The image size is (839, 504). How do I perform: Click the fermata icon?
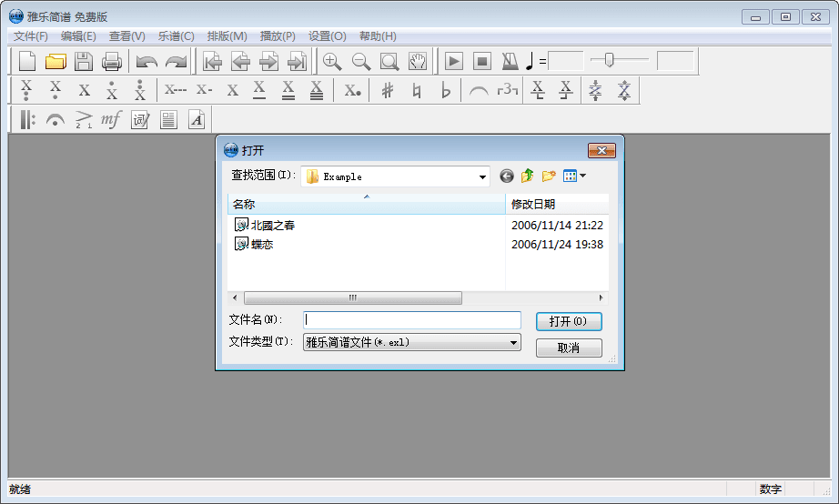point(56,120)
